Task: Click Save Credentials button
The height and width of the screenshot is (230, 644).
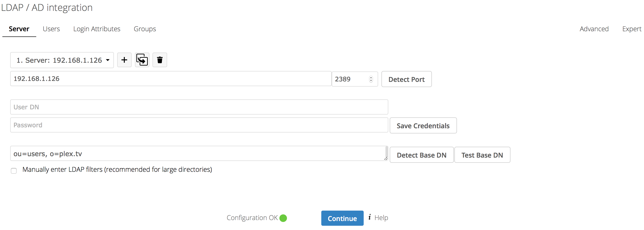Action: click(x=423, y=126)
